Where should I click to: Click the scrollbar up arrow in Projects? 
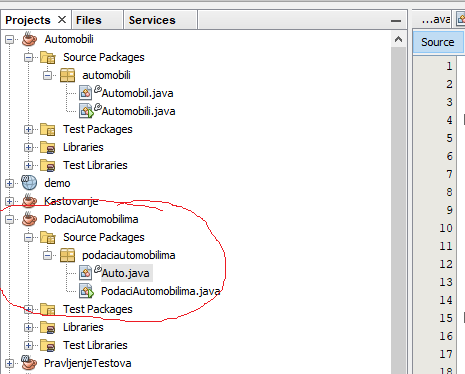398,39
